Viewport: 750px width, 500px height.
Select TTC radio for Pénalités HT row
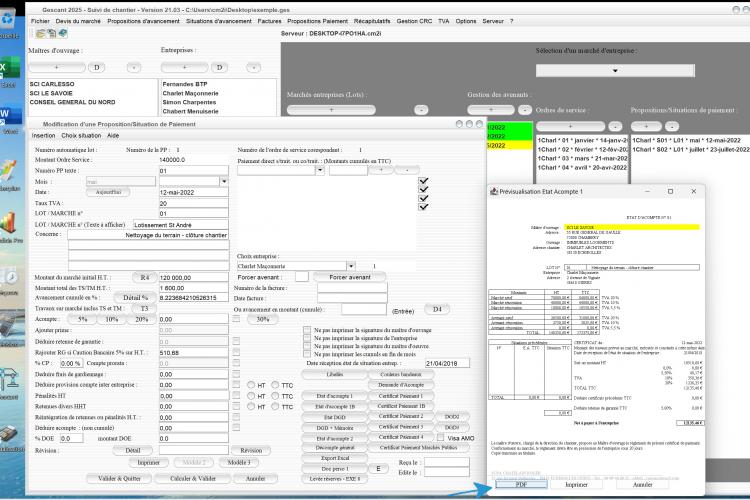275,396
